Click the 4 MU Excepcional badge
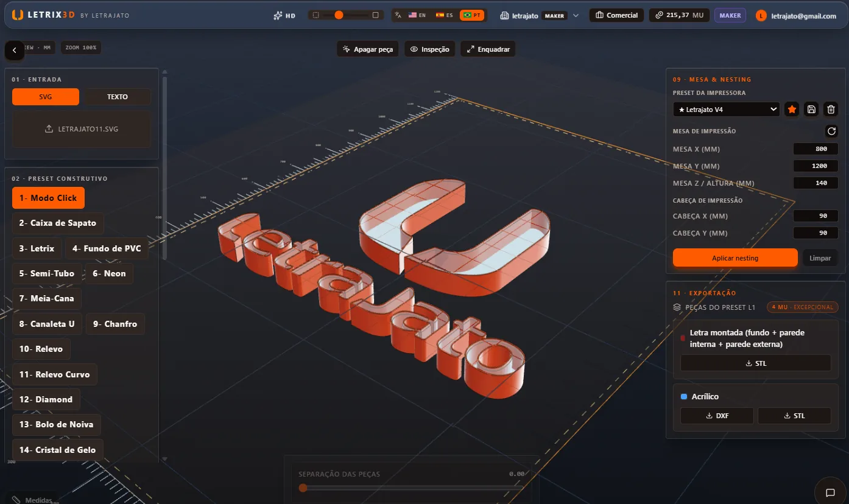849x504 pixels. point(803,307)
